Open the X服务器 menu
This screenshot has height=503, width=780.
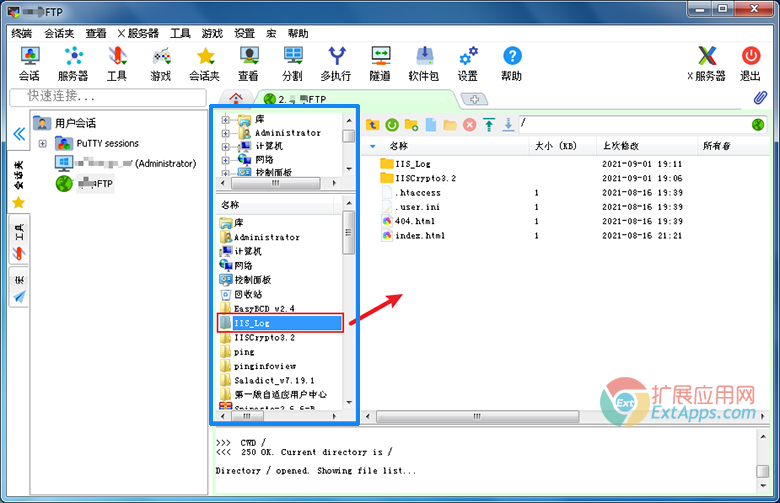click(138, 33)
